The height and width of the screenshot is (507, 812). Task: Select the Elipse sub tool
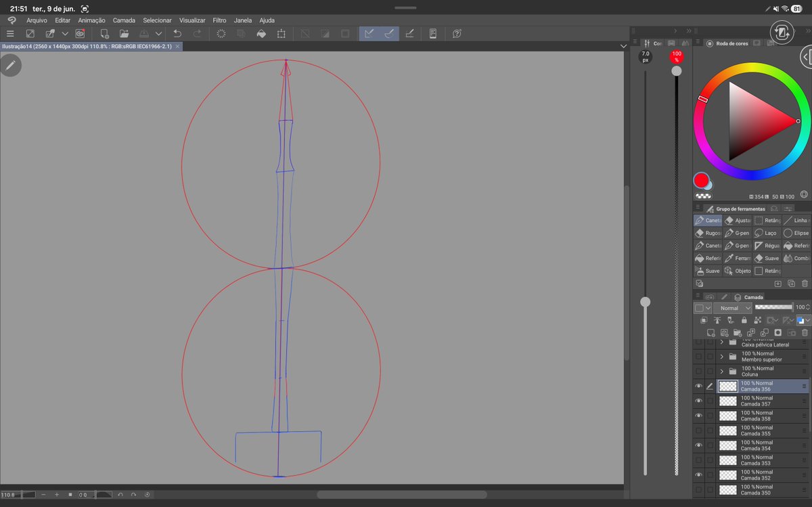coord(796,233)
